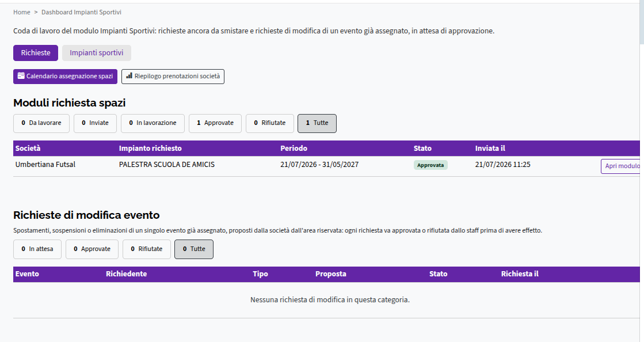
Task: Click the Società column header
Action: click(28, 149)
